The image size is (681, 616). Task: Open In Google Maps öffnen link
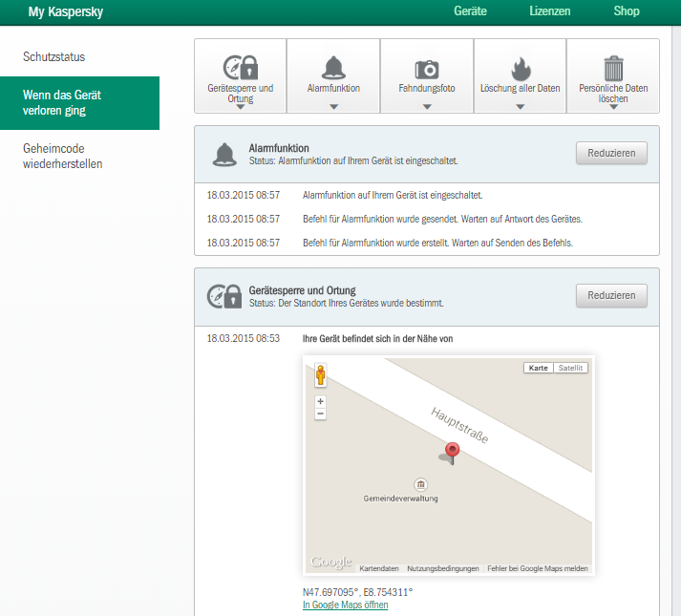pyautogui.click(x=346, y=605)
